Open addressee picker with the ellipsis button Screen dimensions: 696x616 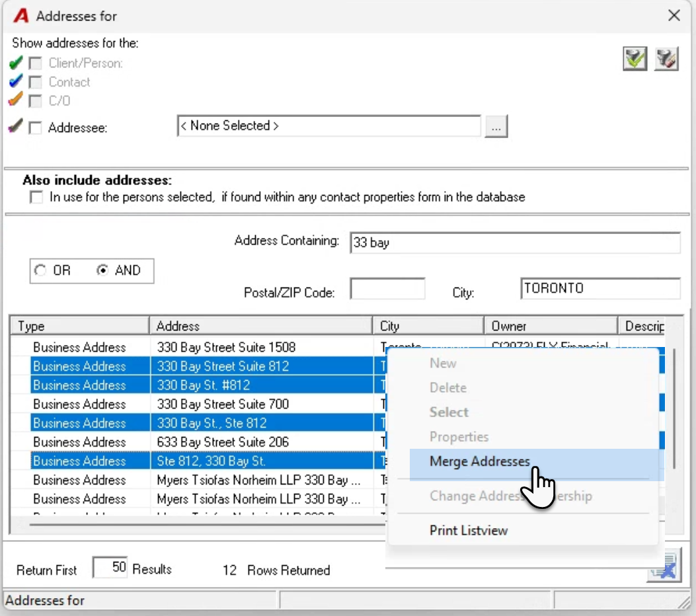[496, 127]
